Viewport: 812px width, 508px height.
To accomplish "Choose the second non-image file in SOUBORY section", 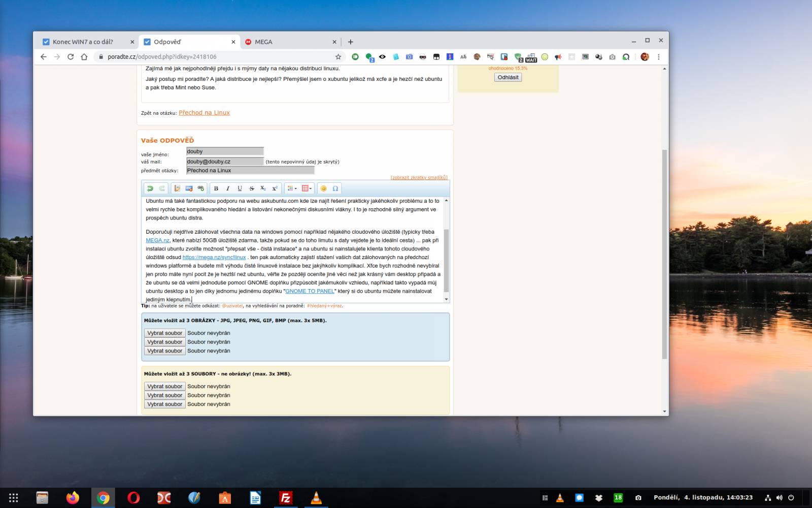I will (x=164, y=395).
